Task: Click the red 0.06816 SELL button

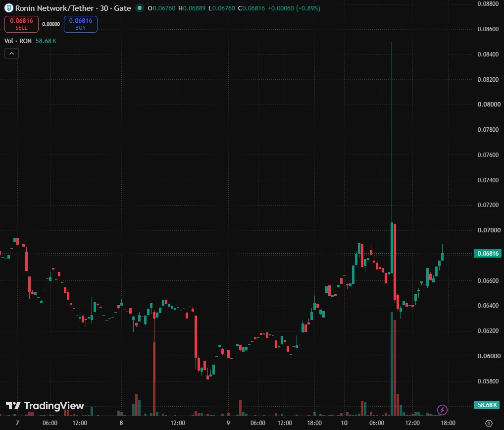Action: pyautogui.click(x=21, y=24)
